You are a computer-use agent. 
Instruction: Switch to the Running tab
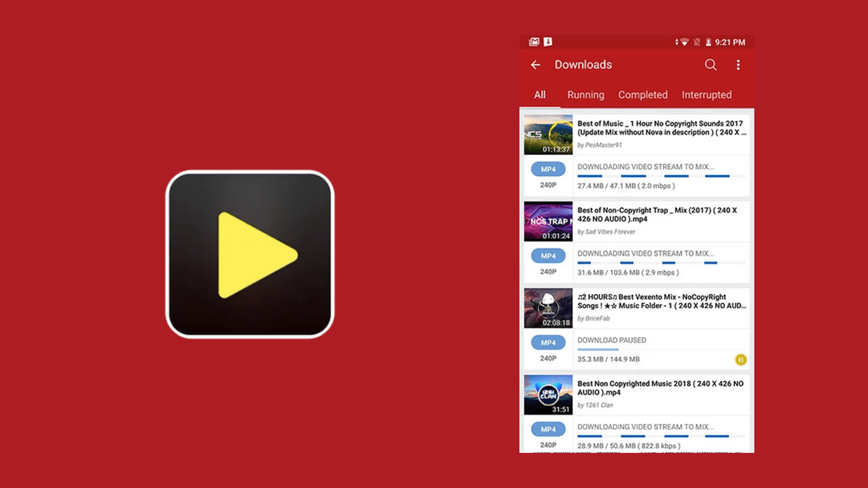tap(585, 95)
